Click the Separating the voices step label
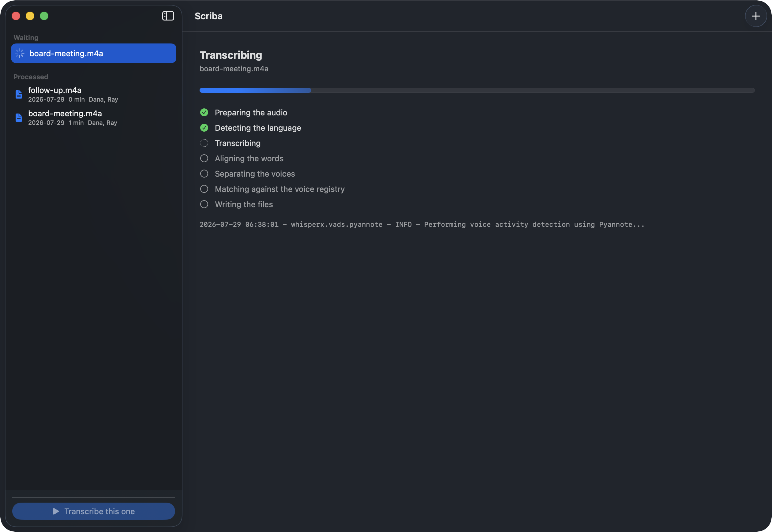Image resolution: width=772 pixels, height=532 pixels. tap(255, 174)
